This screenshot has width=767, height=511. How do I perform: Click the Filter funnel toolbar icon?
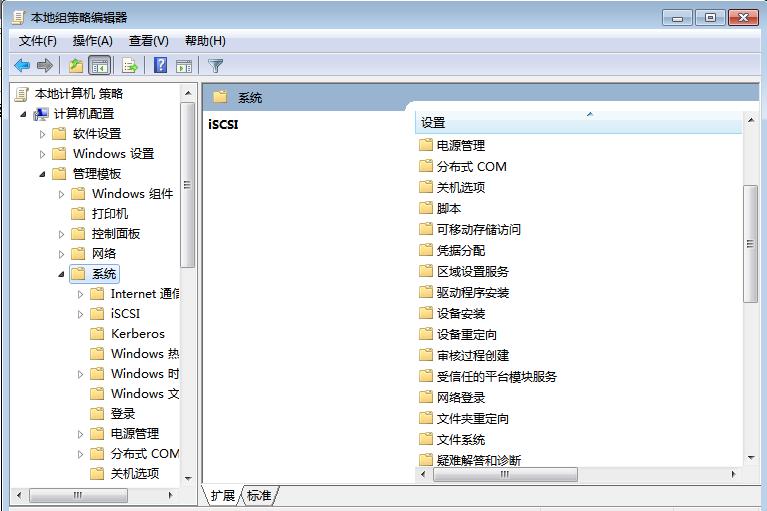click(x=215, y=66)
